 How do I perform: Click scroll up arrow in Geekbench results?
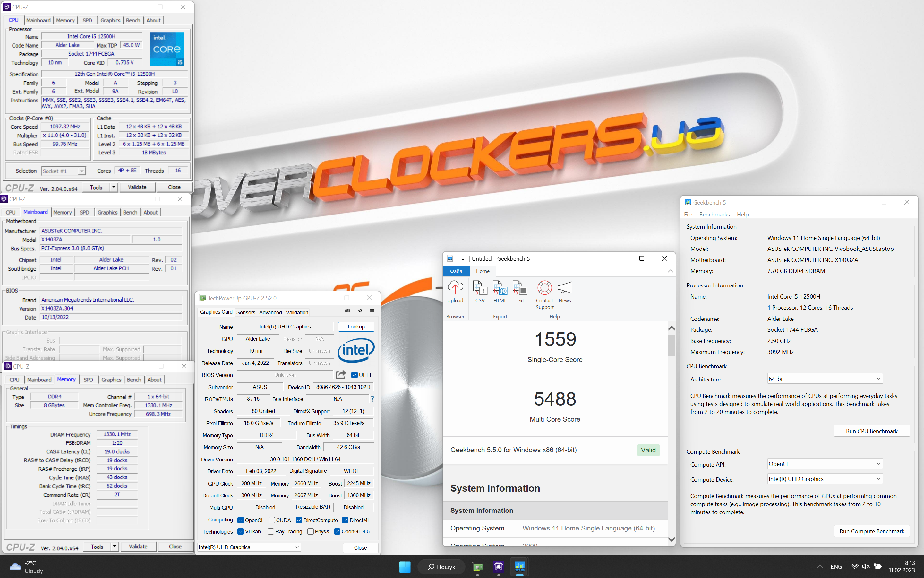tap(671, 328)
